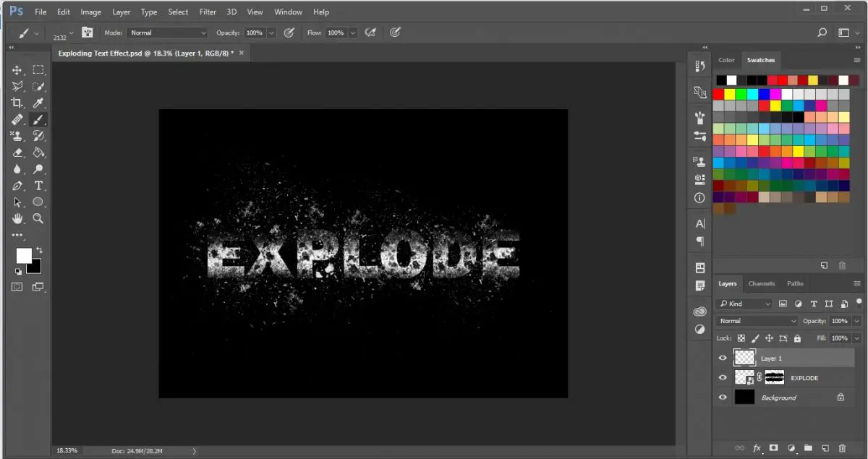868x459 pixels.
Task: Select the Horizontal Type tool
Action: (39, 186)
